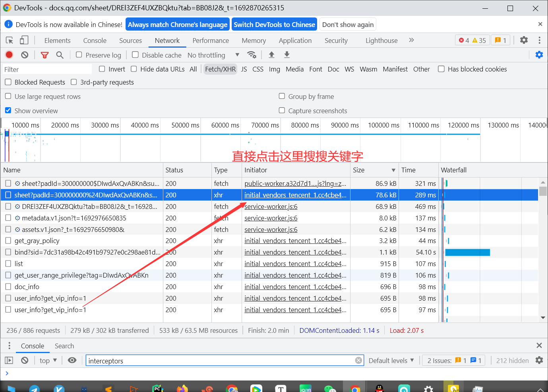The image size is (548, 392).
Task: Click Switch DevTools to Chinese button
Action: click(x=274, y=25)
